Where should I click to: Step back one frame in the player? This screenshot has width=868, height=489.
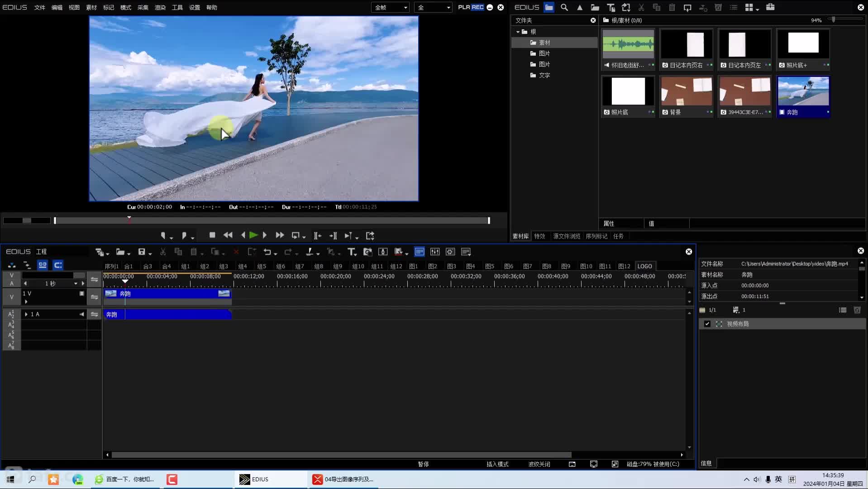[x=243, y=235]
